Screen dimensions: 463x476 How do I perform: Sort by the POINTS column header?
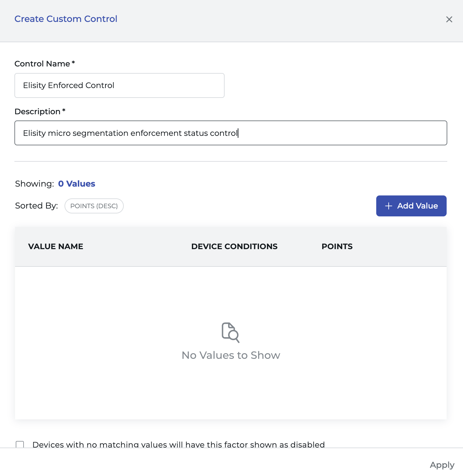click(337, 247)
